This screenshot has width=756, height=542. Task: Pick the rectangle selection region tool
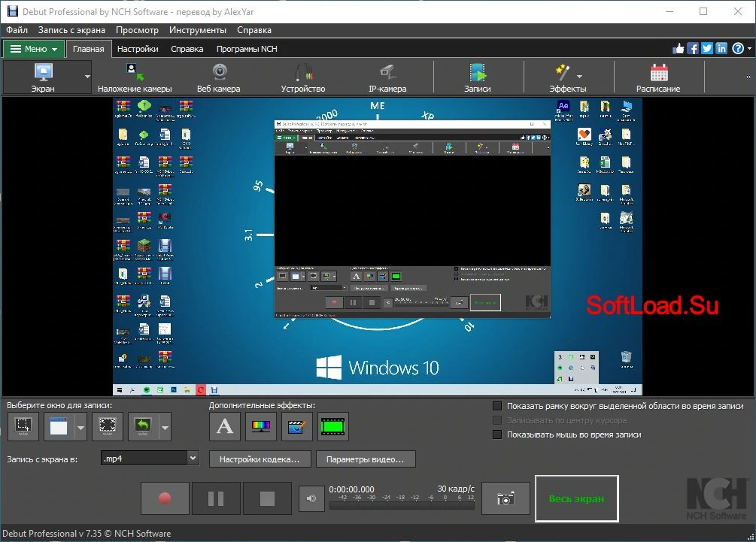tap(23, 426)
